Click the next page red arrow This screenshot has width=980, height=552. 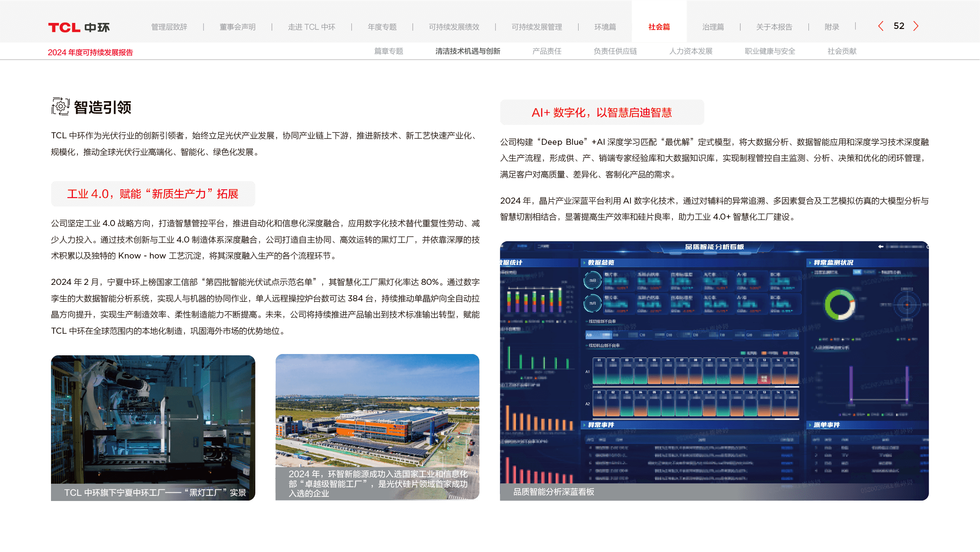916,26
